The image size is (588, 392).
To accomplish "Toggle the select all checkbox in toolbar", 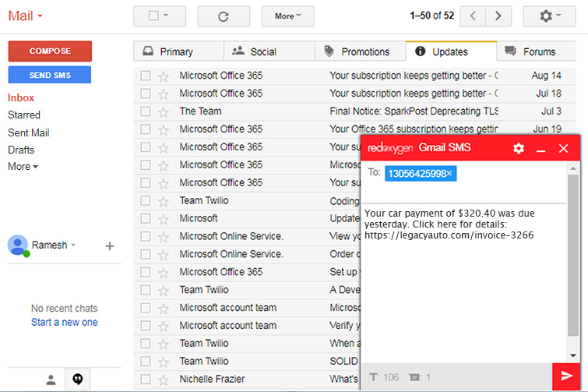I will [153, 16].
